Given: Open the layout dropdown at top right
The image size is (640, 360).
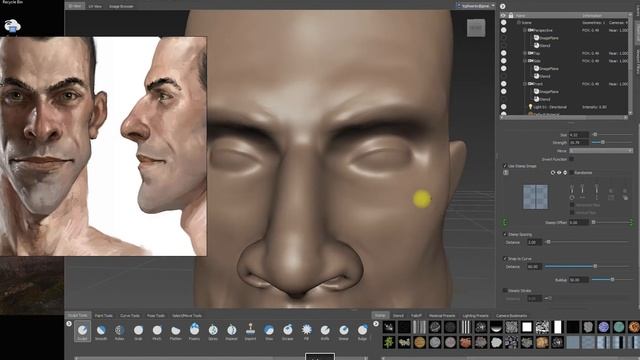Looking at the screenshot, I should 476,6.
